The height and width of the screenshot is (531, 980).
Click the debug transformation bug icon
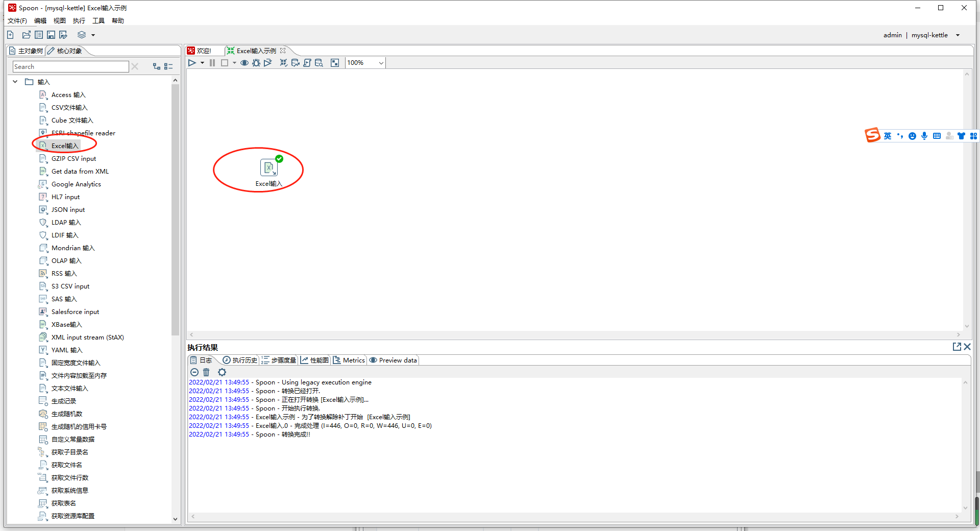click(256, 63)
